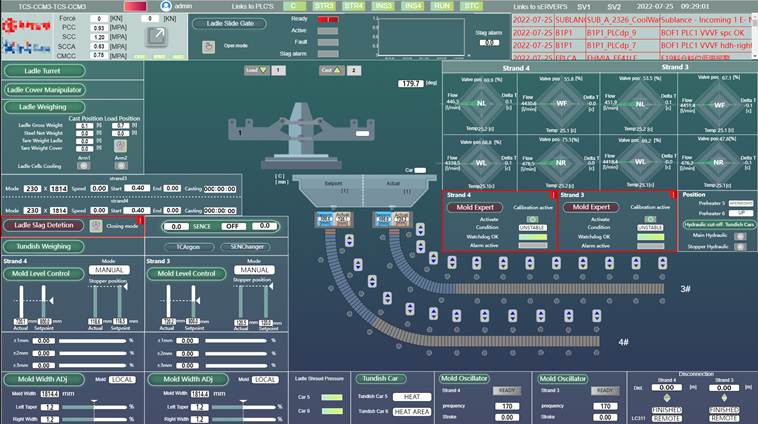The height and width of the screenshot is (424, 758).
Task: Open the Ladle Cover Manipulator panel
Action: point(56,89)
